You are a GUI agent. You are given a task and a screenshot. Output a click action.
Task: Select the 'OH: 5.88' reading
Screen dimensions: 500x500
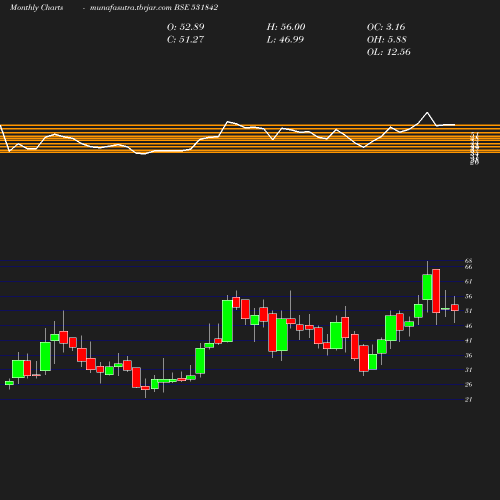coord(386,39)
